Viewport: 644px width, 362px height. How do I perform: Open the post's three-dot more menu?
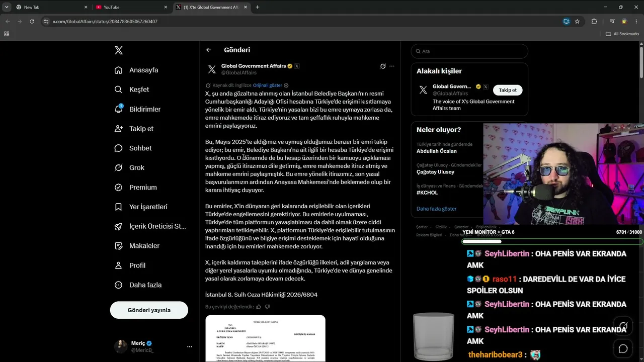[x=392, y=66]
